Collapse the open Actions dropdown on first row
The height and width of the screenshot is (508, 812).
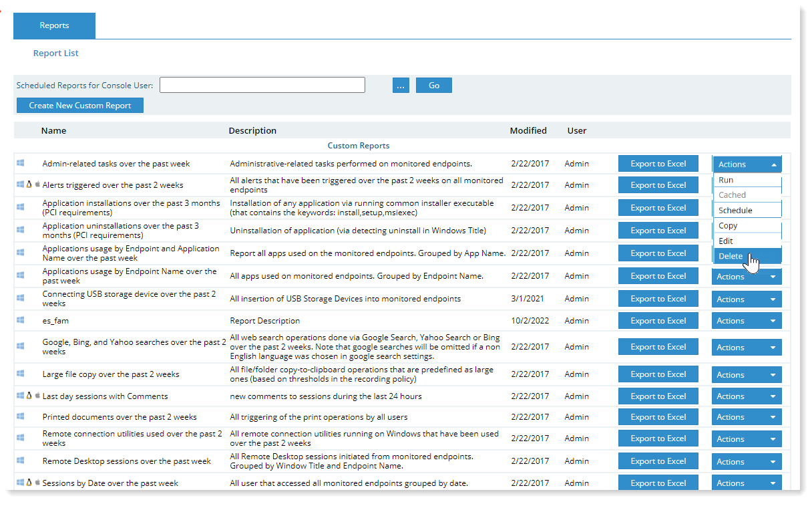tap(746, 164)
